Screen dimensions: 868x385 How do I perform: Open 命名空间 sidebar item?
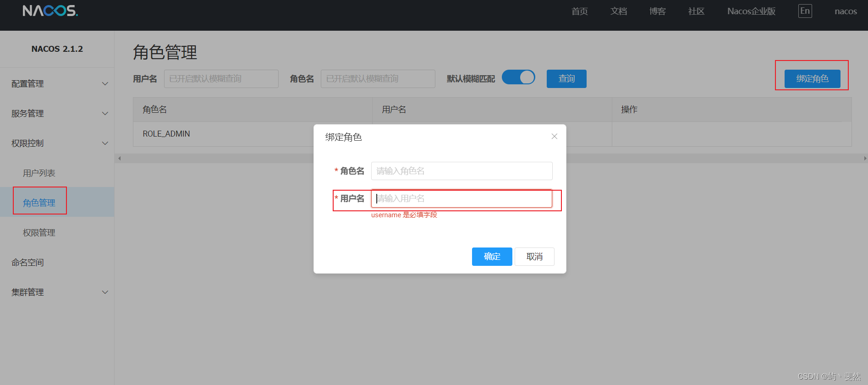coord(27,262)
